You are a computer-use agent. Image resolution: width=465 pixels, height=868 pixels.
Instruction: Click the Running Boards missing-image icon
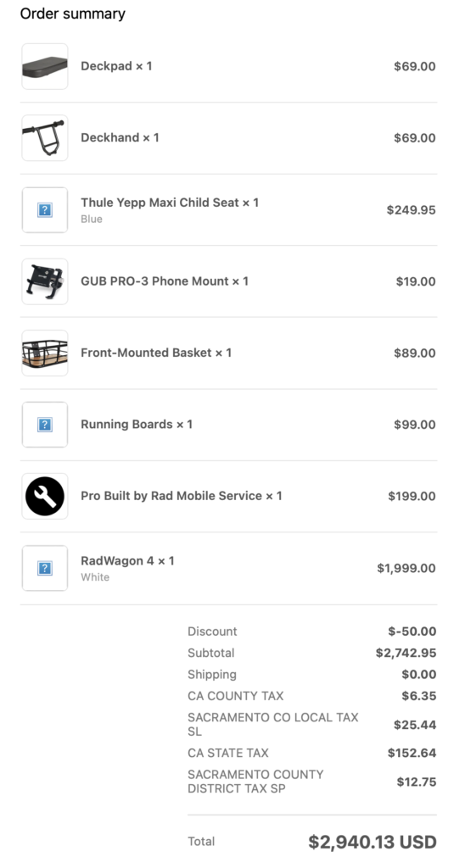(x=45, y=425)
